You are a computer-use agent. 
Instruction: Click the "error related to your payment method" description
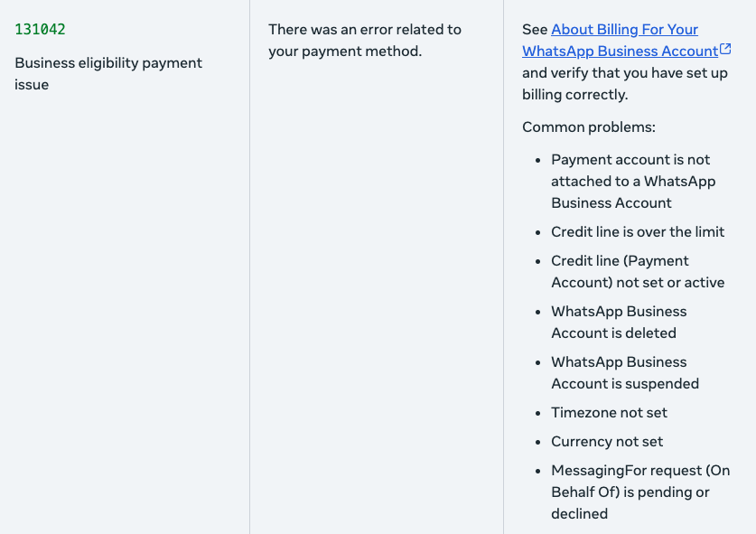click(364, 41)
